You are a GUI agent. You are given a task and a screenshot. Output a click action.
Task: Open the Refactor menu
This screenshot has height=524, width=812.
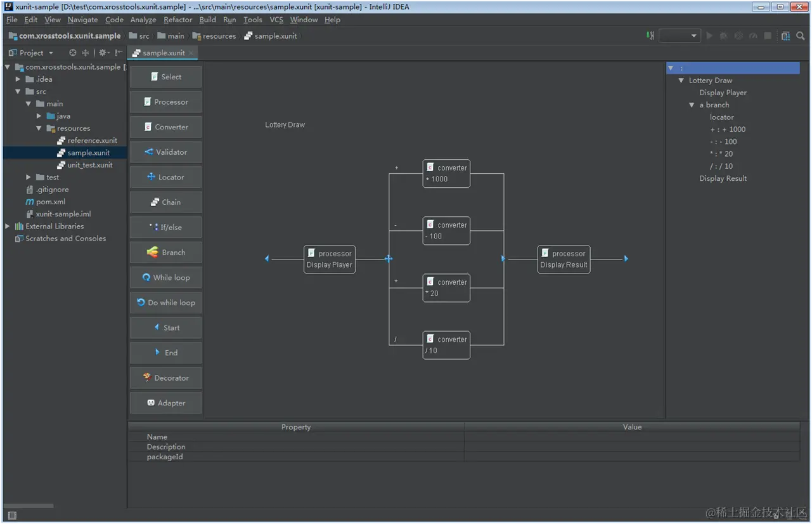coord(177,20)
